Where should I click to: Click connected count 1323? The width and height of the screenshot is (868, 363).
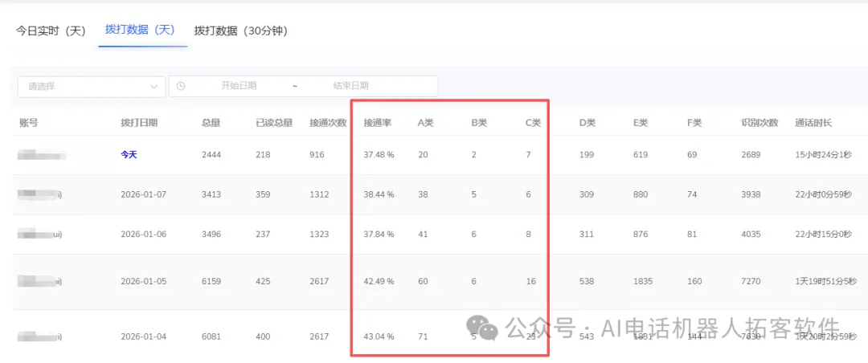(x=319, y=235)
